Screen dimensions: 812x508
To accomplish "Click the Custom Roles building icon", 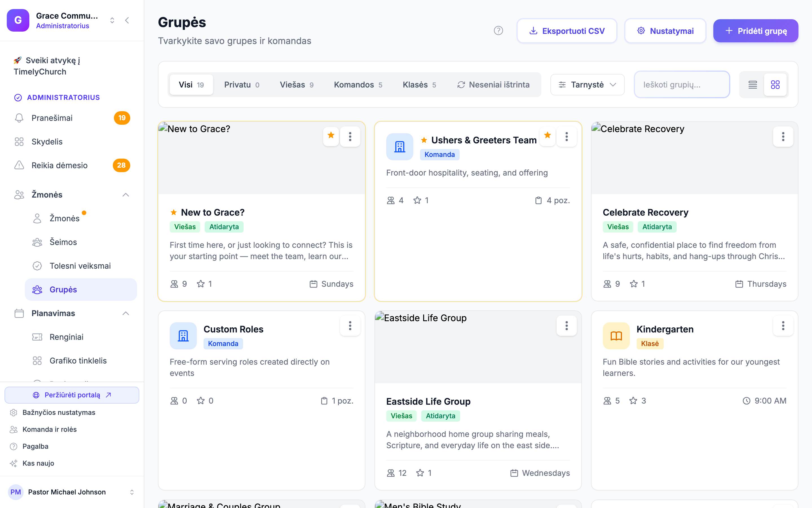I will point(183,336).
